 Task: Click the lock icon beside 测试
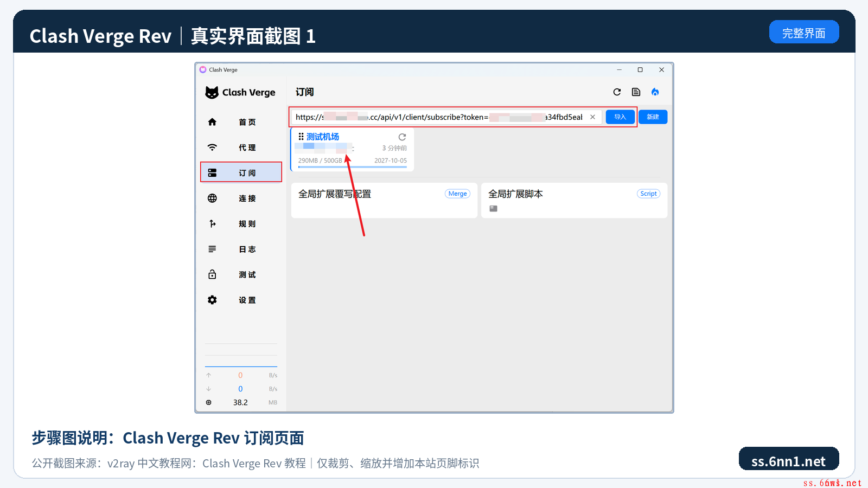pos(212,274)
